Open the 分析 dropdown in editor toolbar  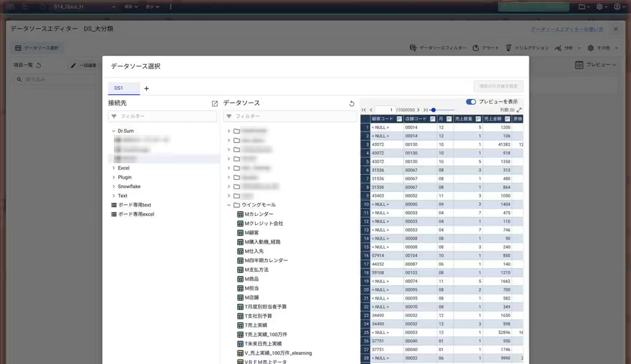pyautogui.click(x=568, y=48)
